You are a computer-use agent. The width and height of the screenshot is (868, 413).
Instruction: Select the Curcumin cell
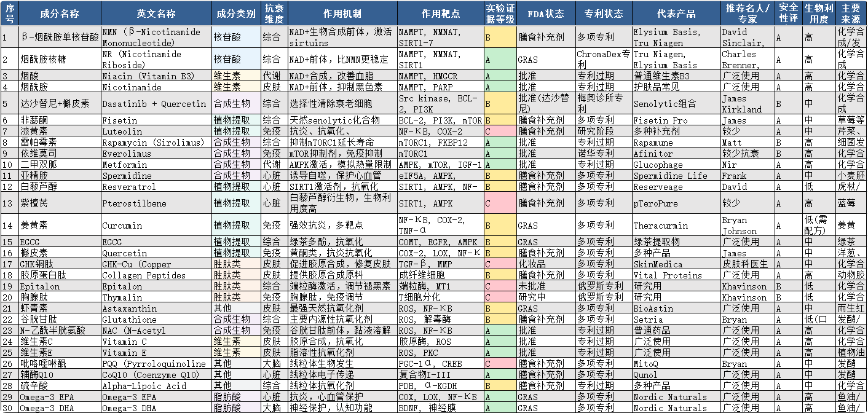(x=156, y=225)
